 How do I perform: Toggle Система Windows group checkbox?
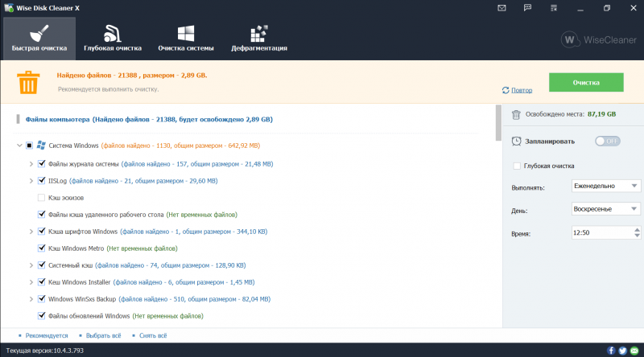29,146
